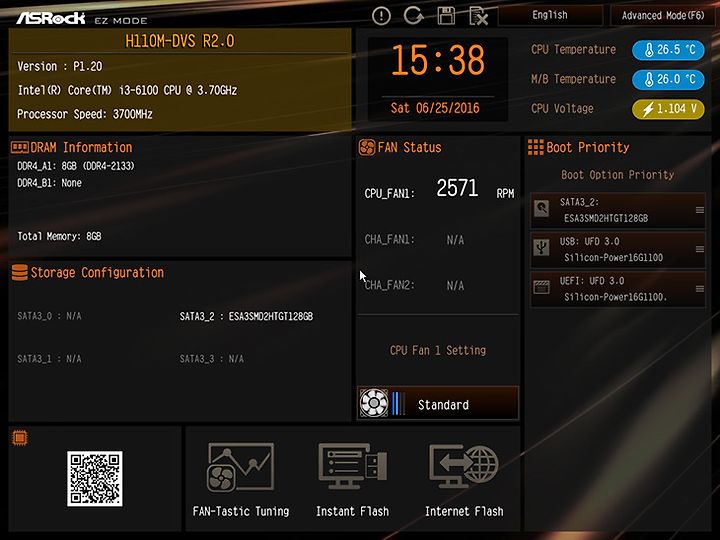Image resolution: width=720 pixels, height=540 pixels.
Task: Open Internet Flash
Action: 464,478
